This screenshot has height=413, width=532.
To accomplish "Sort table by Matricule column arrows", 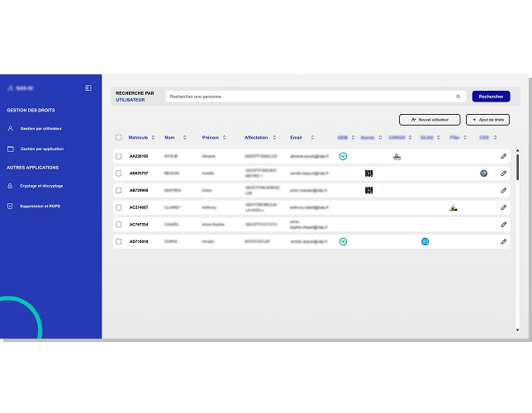I will (x=153, y=137).
